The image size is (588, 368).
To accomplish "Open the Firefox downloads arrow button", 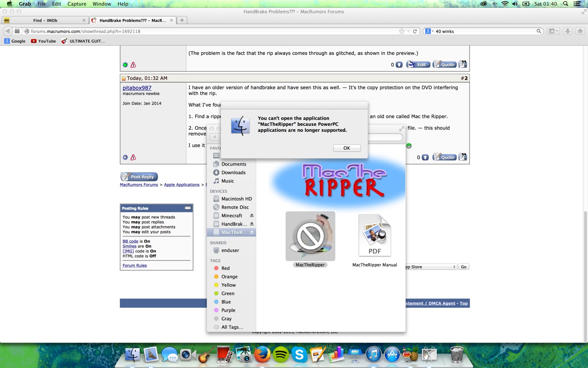I will pos(568,31).
